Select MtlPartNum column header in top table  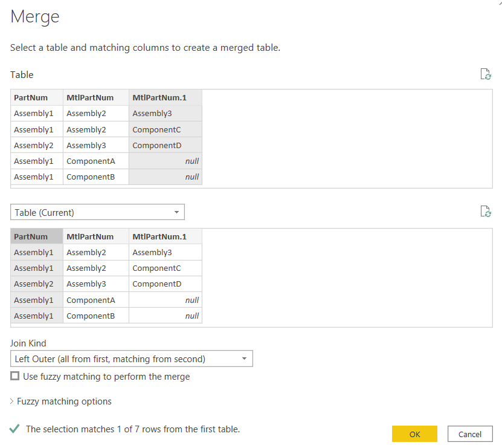coord(96,97)
